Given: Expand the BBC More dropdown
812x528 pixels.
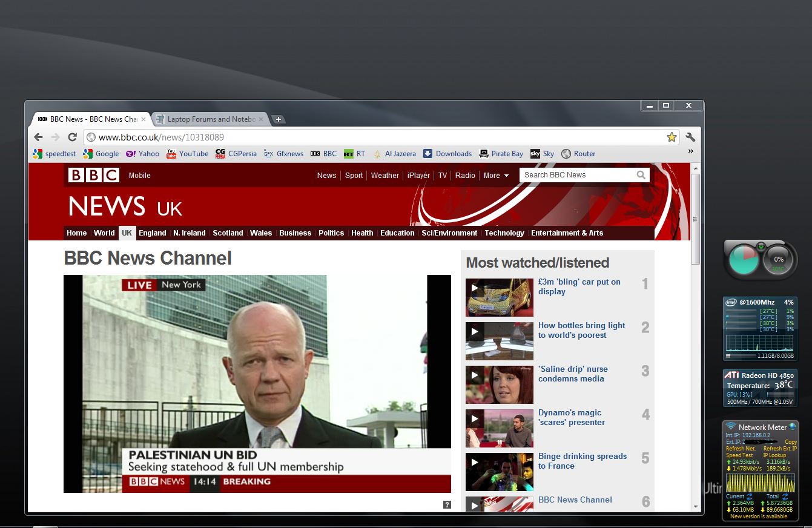Looking at the screenshot, I should [496, 176].
